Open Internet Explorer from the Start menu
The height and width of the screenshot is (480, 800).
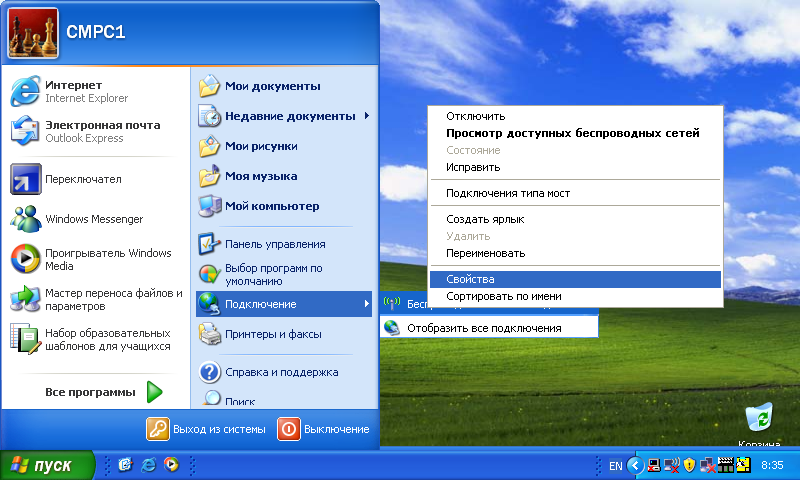(95, 91)
